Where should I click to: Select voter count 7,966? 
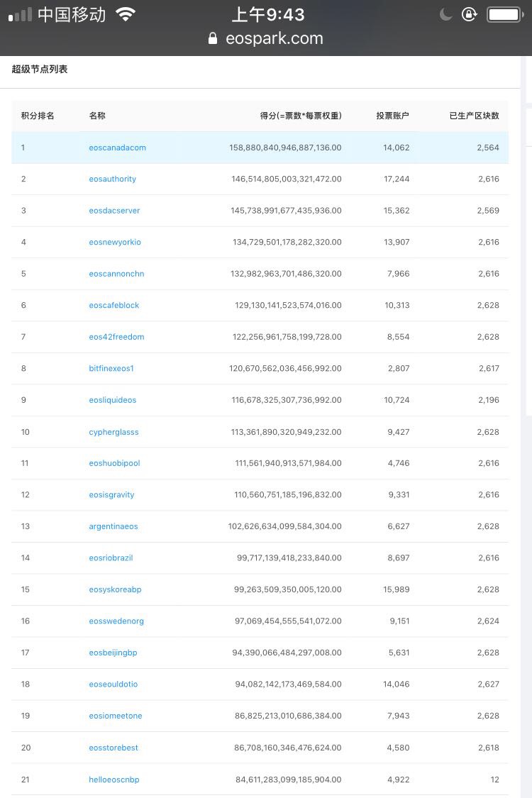pos(398,274)
